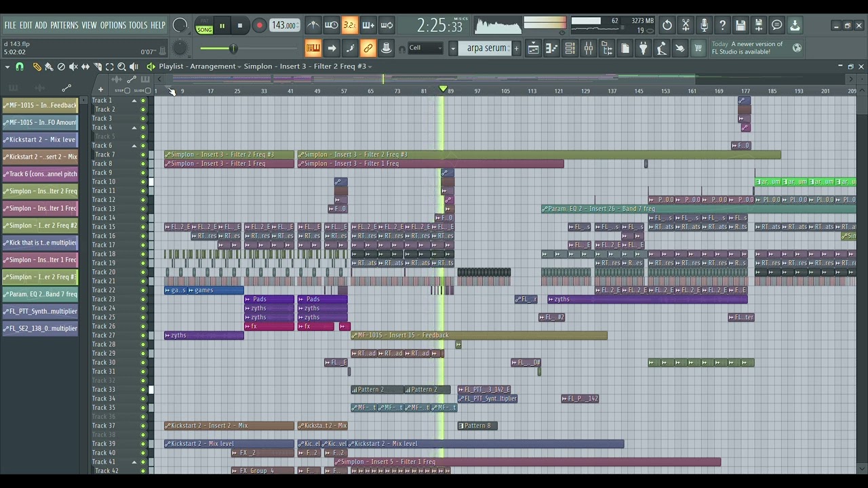Toggle loop recording icon
Image resolution: width=868 pixels, height=488 pixels.
point(387,26)
